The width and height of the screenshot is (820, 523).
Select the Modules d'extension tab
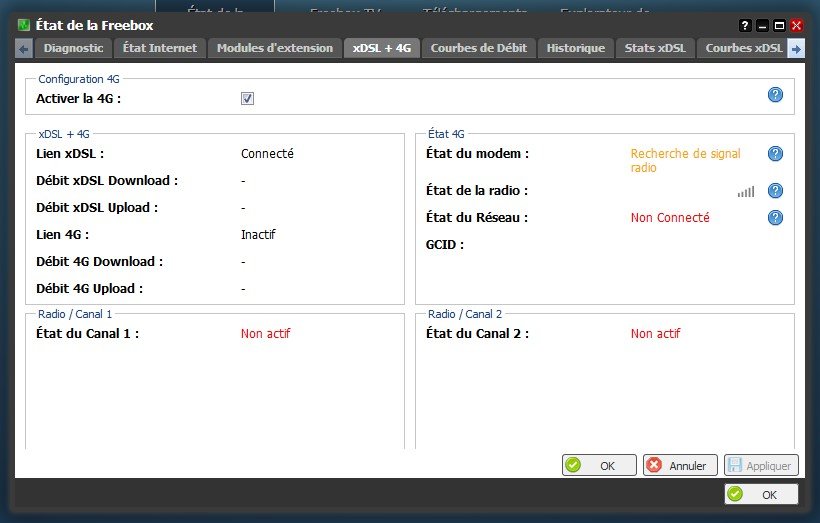[x=275, y=48]
